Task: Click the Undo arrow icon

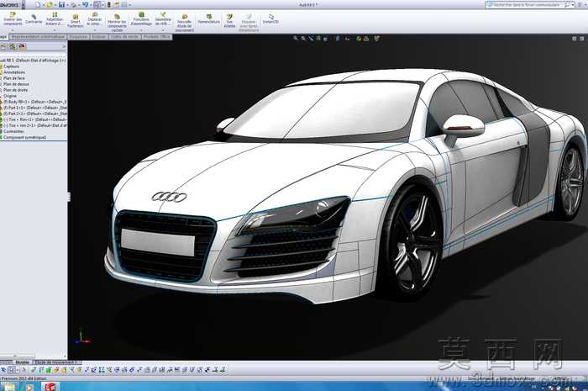Action: [85, 4]
